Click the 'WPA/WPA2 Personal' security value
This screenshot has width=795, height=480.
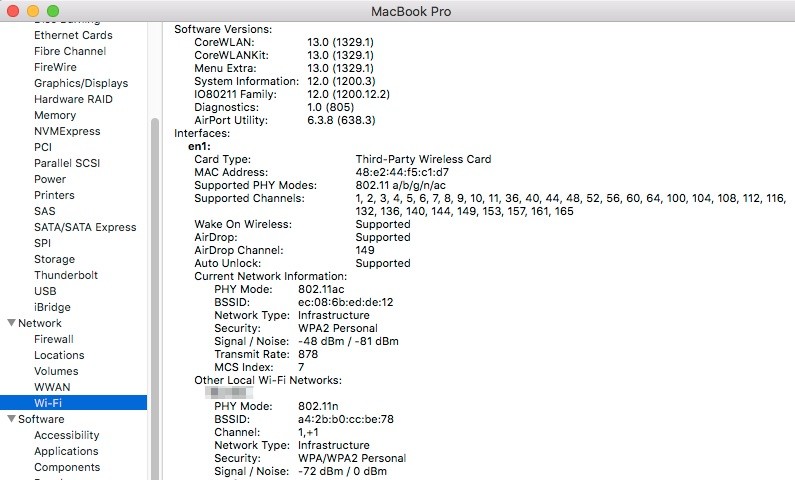352,458
